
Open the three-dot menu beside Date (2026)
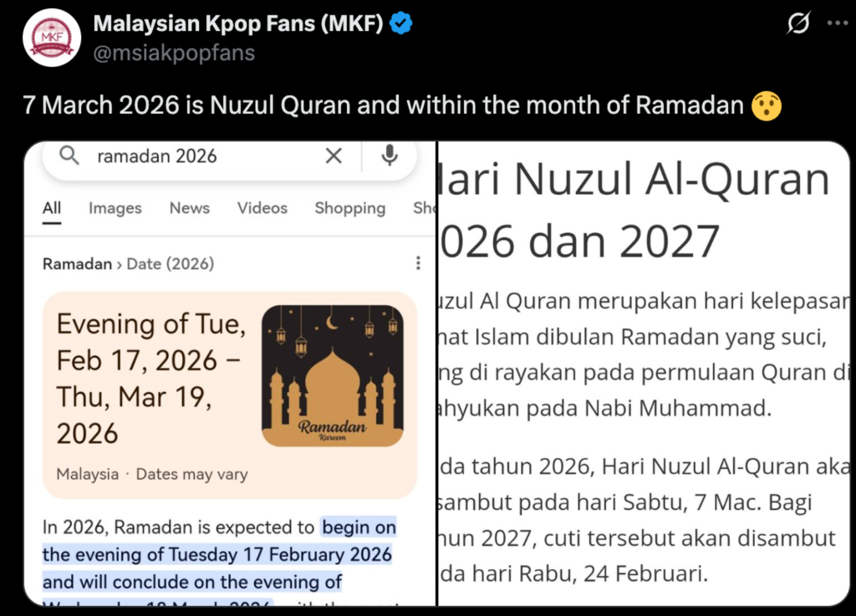(418, 264)
